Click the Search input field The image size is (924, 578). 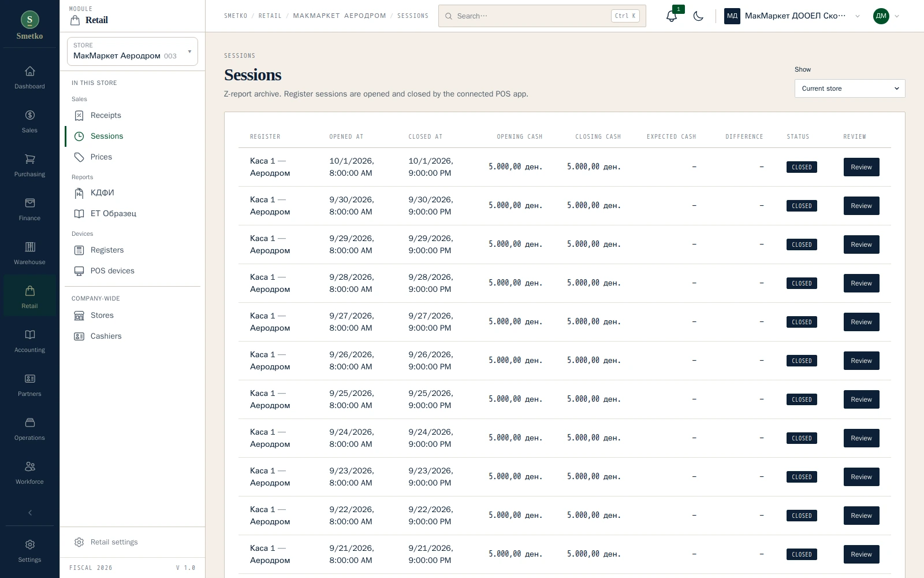click(542, 16)
